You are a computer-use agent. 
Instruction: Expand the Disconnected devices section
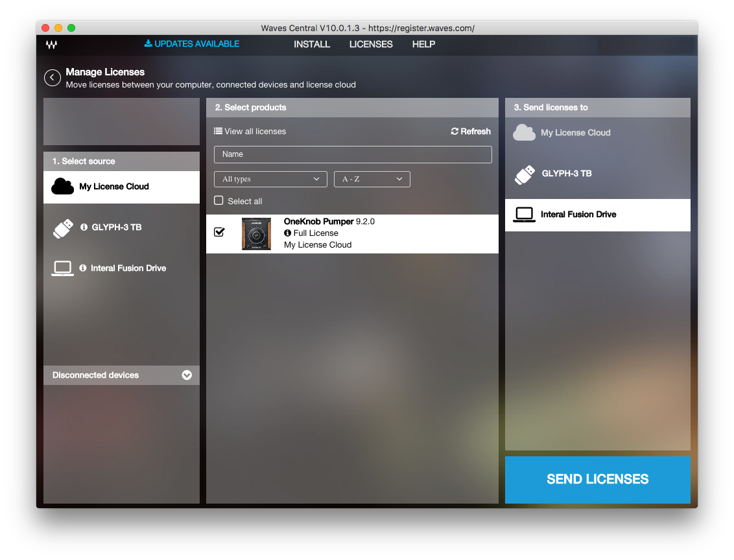tap(187, 375)
